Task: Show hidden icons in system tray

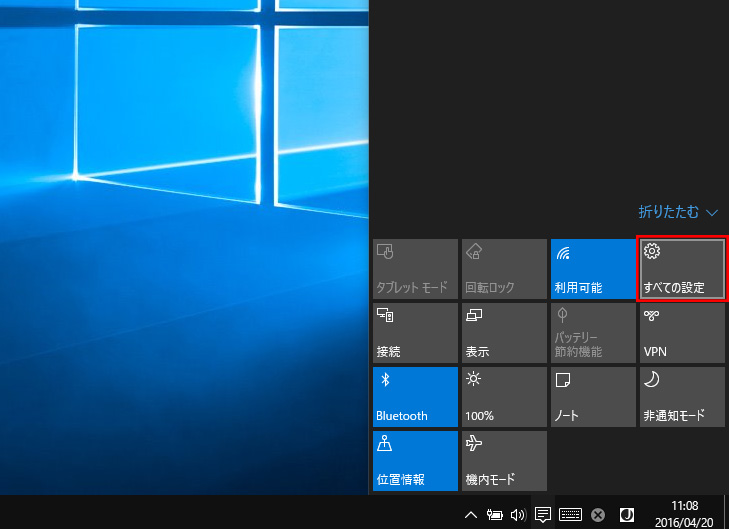Action: point(471,515)
